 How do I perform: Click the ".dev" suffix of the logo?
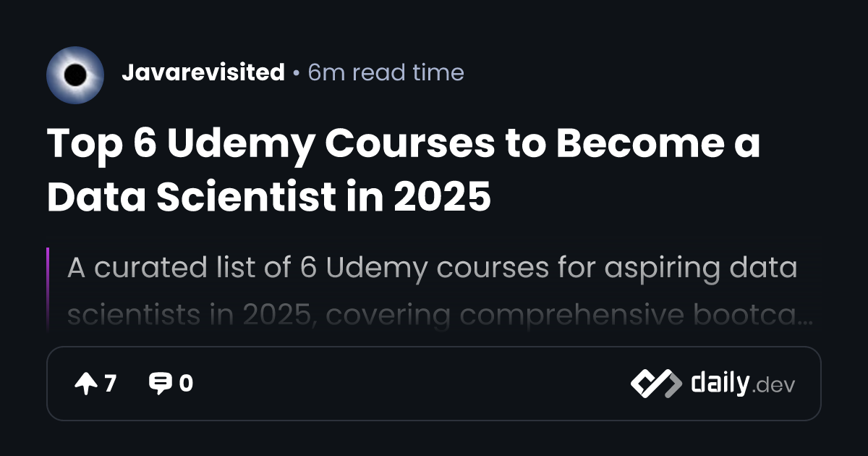(773, 386)
